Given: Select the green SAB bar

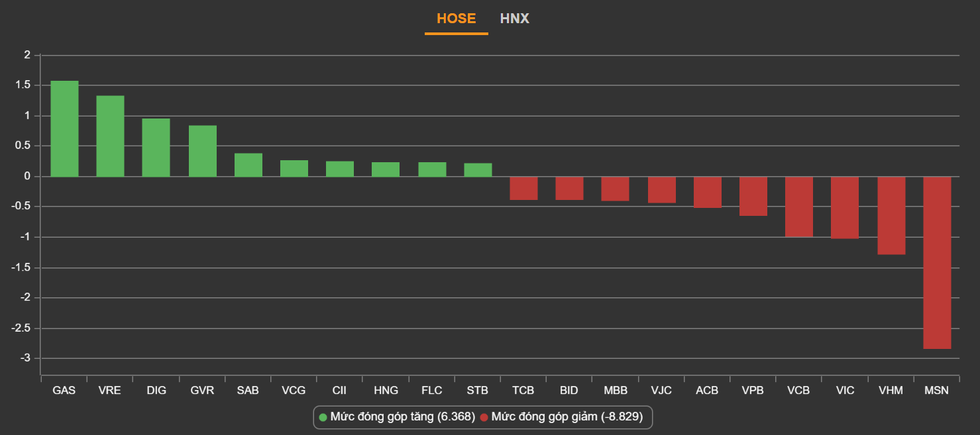Looking at the screenshot, I should pyautogui.click(x=248, y=165).
